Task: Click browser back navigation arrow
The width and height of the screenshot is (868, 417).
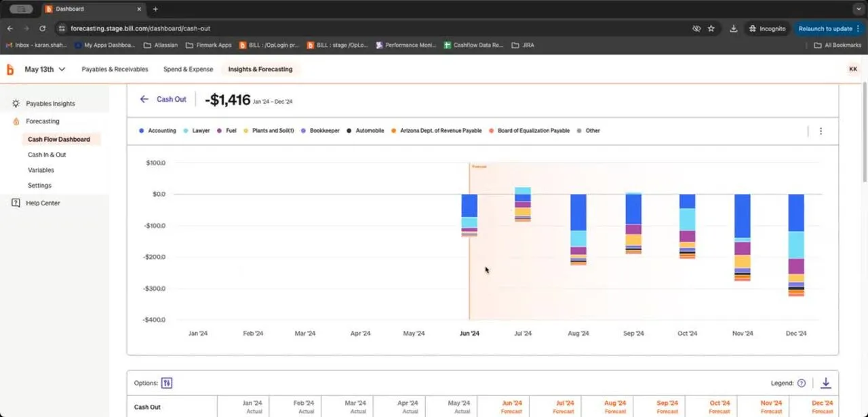Action: [x=10, y=28]
